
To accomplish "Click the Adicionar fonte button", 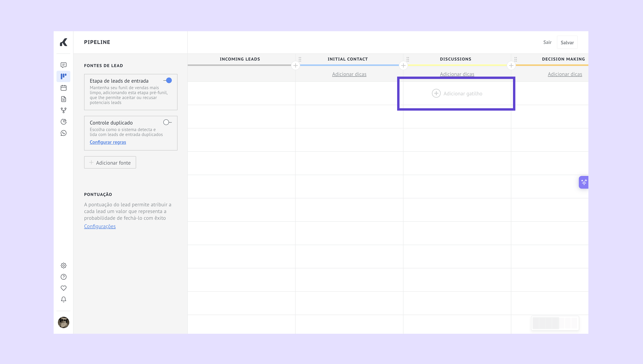I will pos(110,163).
